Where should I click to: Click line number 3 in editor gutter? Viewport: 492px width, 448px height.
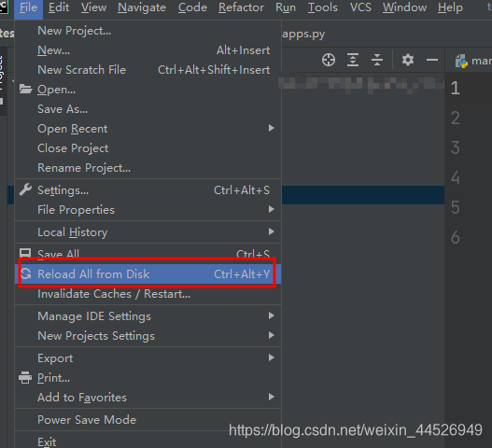[x=455, y=147]
